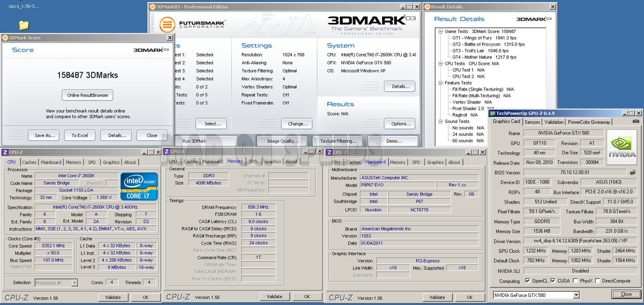Click the Intel Core i7 logo in CPU-Z
Viewport: 644px width, 305px height.
139,186
